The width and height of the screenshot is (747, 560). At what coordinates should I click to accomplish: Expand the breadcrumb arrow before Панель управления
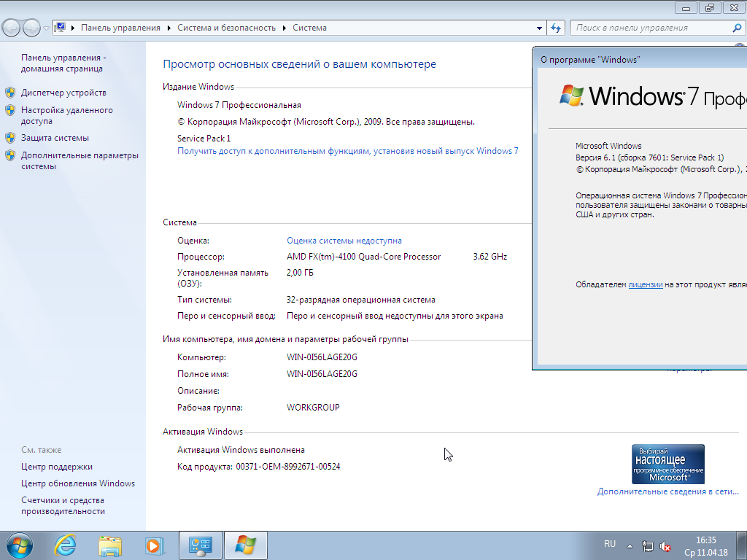[73, 28]
